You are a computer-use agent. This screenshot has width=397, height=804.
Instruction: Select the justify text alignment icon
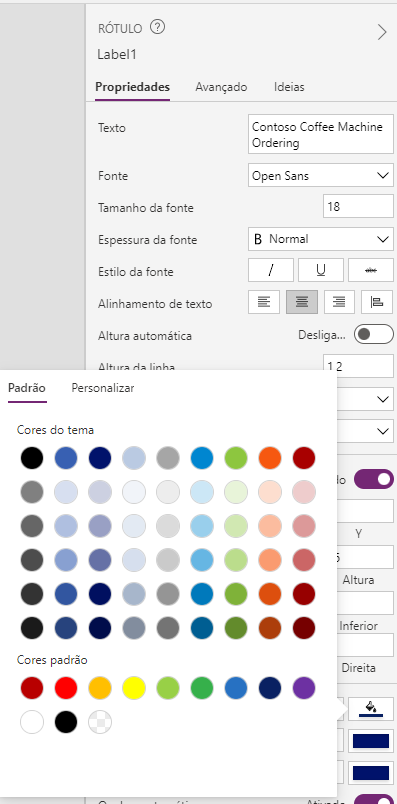click(377, 302)
